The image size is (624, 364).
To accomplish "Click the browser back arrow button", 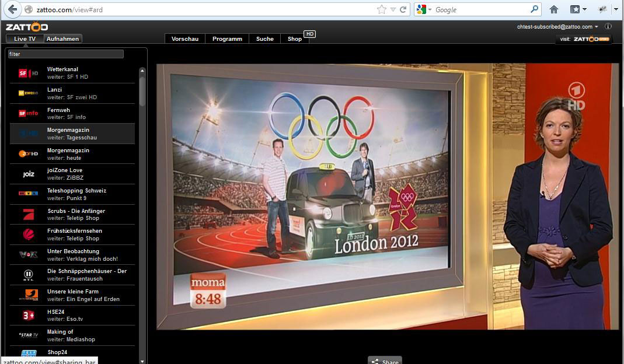I will [x=12, y=9].
